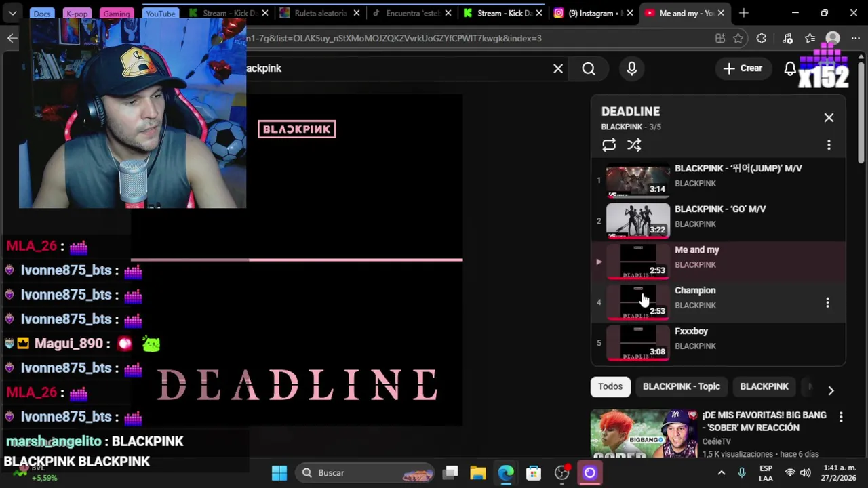The image size is (868, 488).
Task: Click the YouTube search magnifier button
Action: (x=589, y=68)
